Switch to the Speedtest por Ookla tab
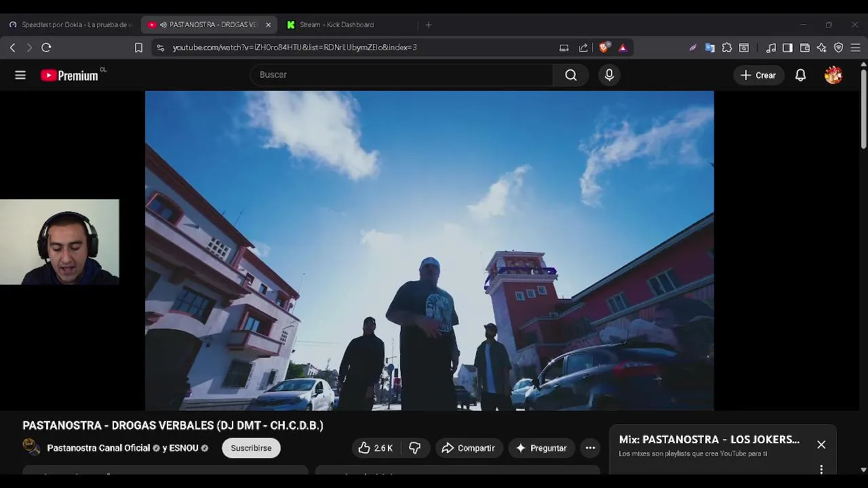The image size is (868, 488). coord(70,25)
